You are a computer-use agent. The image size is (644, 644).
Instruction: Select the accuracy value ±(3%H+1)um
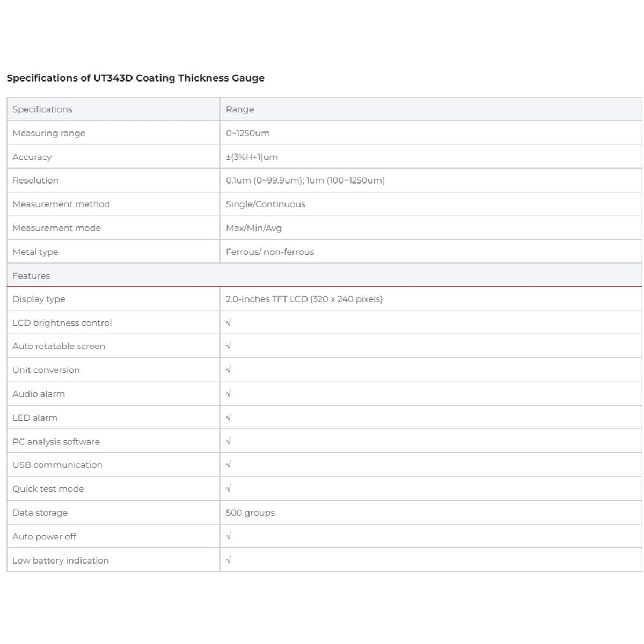click(252, 157)
